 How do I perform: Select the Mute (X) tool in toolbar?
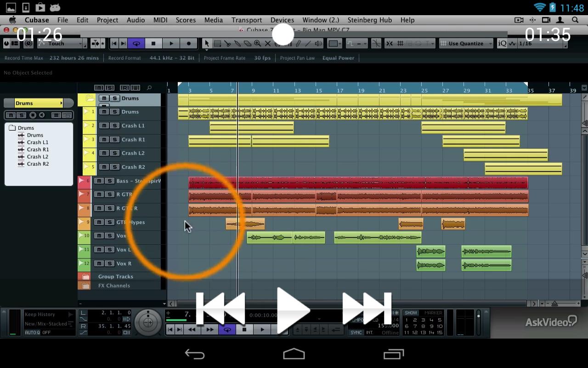[x=268, y=44]
